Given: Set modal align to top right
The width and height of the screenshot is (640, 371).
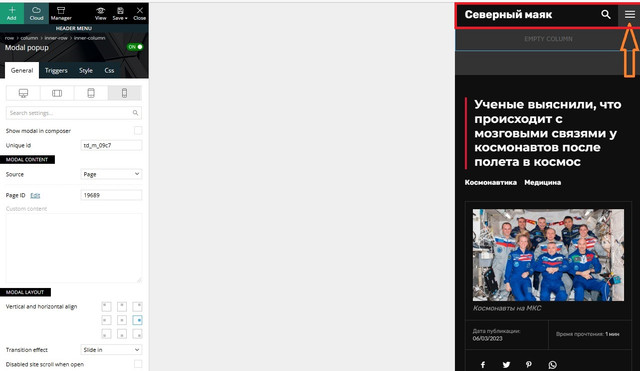Looking at the screenshot, I should click(137, 306).
